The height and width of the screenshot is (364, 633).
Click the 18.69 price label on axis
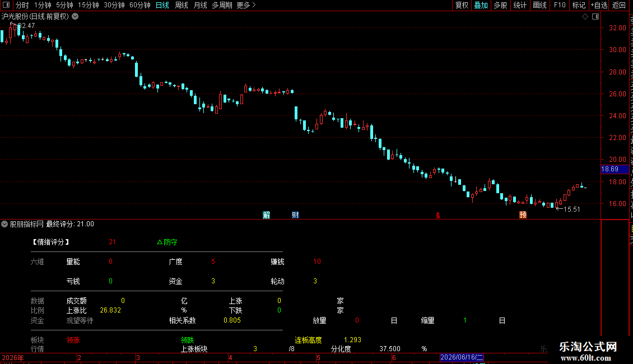[615, 169]
